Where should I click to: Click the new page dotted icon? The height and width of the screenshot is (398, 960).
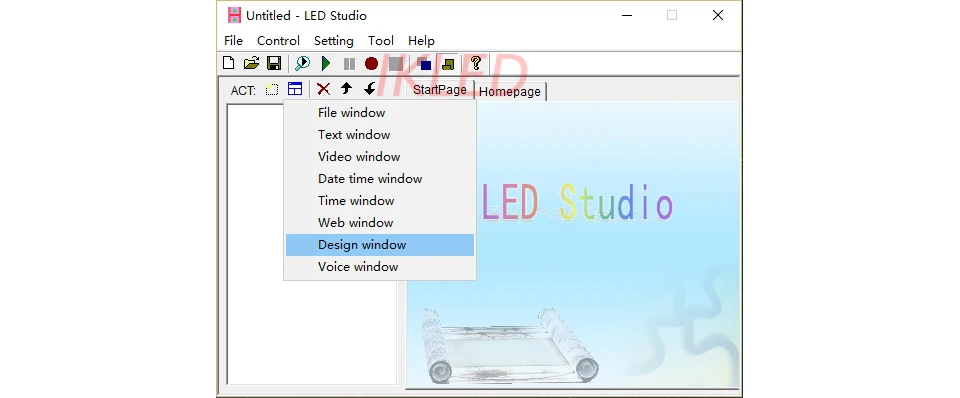pyautogui.click(x=272, y=89)
